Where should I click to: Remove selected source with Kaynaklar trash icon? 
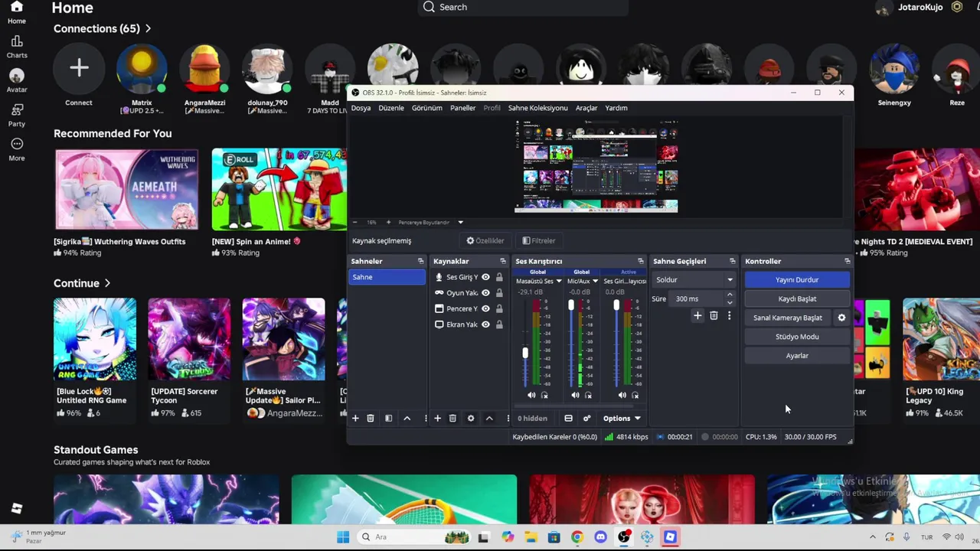click(452, 418)
